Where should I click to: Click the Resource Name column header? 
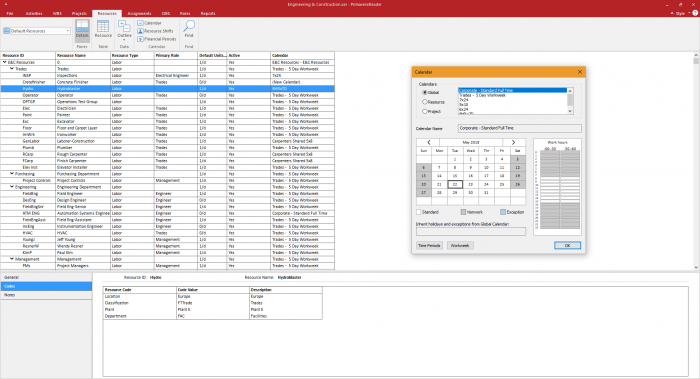tap(83, 55)
